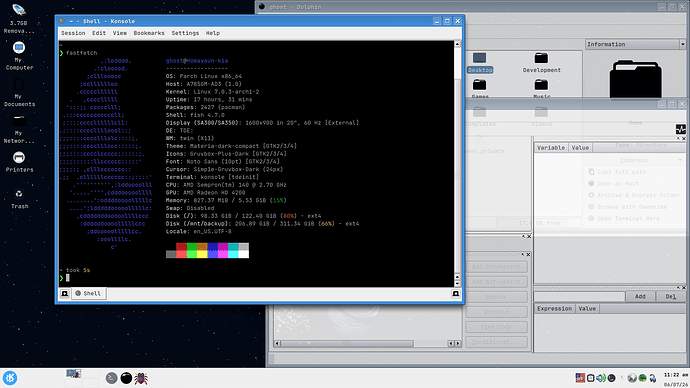The image size is (690, 388).
Task: Launch the terminal icon in the taskbar
Action: pos(111,378)
